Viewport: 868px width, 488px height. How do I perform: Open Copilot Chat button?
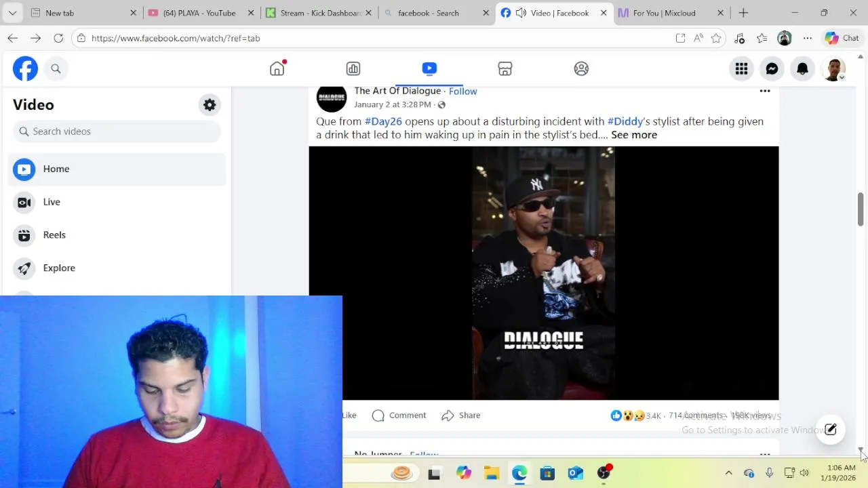click(842, 38)
